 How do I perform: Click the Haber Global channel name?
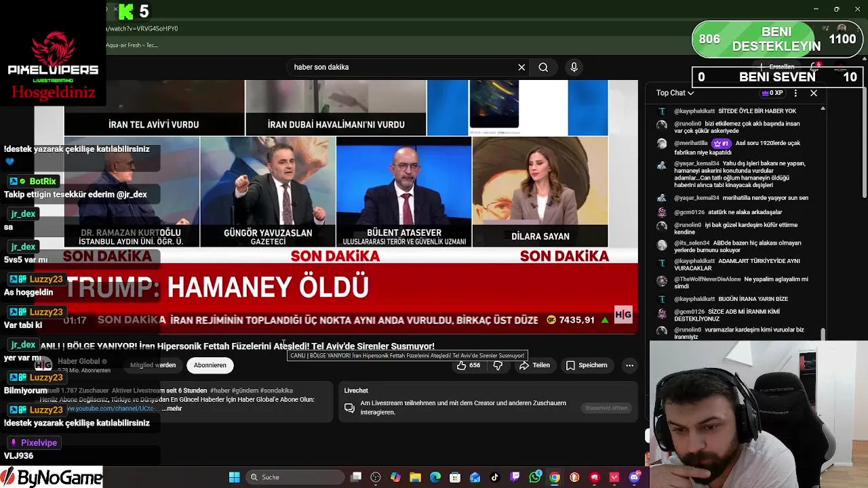[x=79, y=361]
